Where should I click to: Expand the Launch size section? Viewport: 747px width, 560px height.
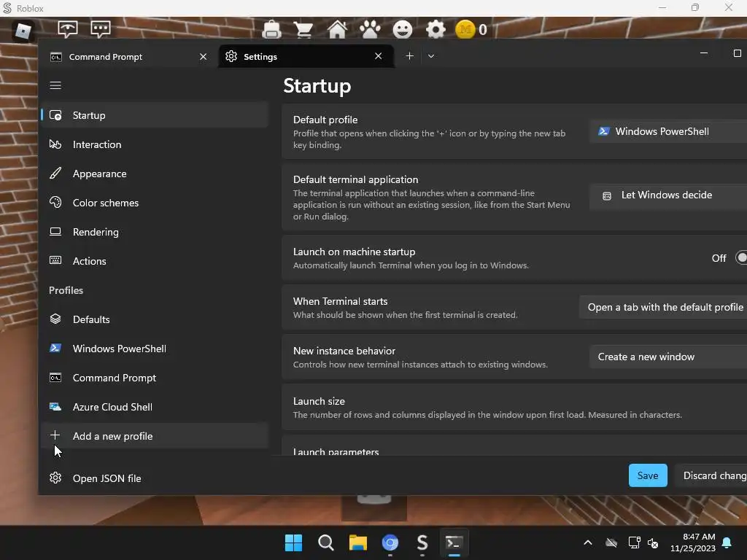point(514,408)
